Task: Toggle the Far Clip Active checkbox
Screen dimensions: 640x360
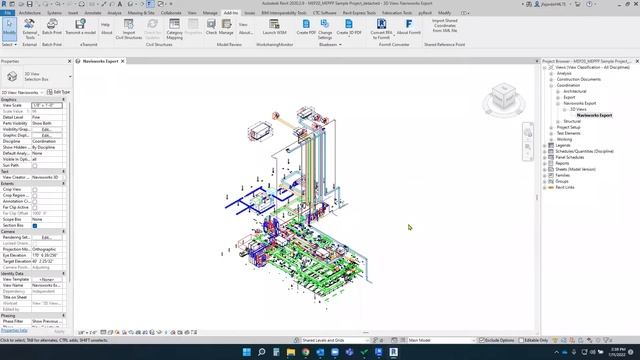Action: [x=35, y=207]
